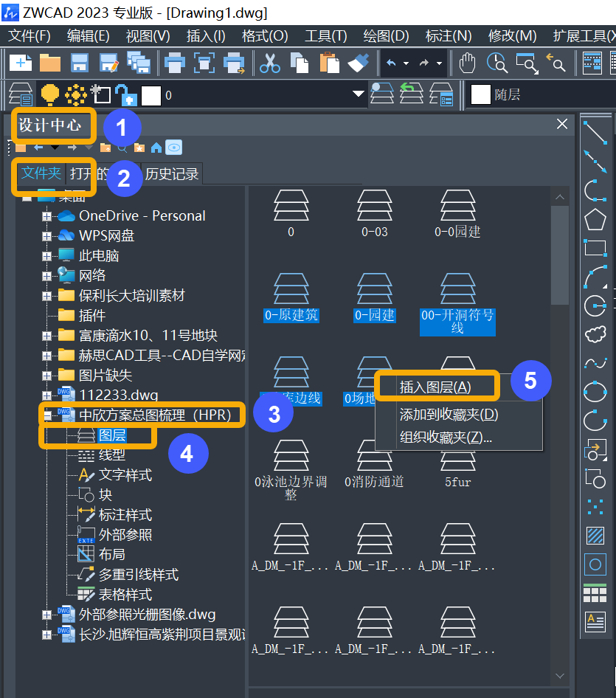Toggle the layer lock icon

[x=126, y=95]
